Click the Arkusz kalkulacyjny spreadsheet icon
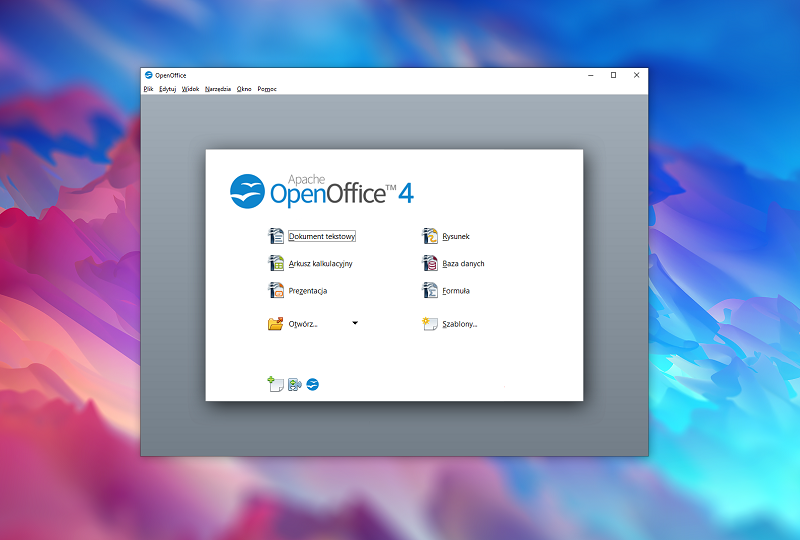This screenshot has width=800, height=540. pos(276,263)
